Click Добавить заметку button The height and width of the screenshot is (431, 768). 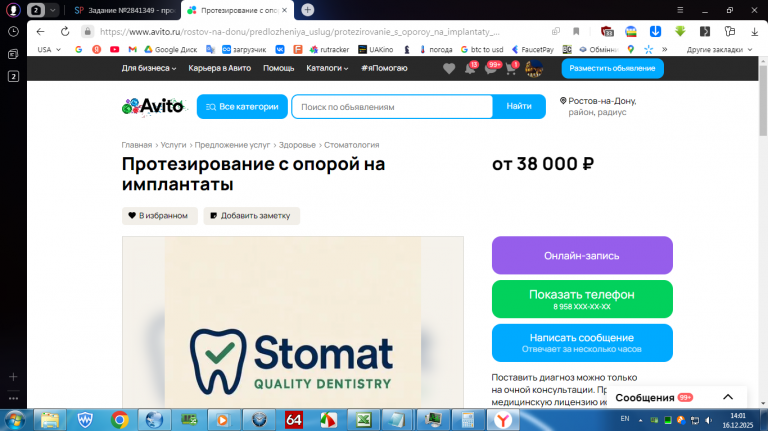251,216
